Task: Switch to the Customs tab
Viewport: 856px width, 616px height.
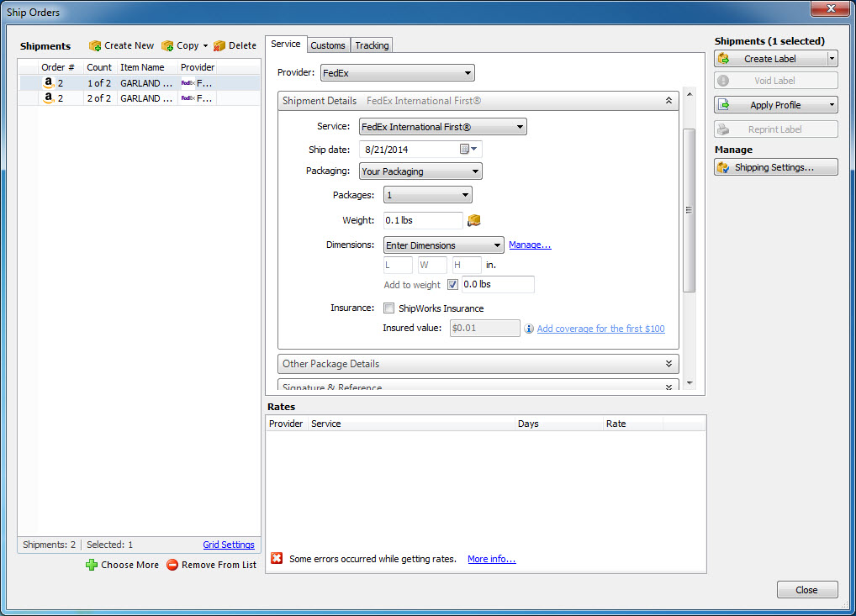Action: 328,45
